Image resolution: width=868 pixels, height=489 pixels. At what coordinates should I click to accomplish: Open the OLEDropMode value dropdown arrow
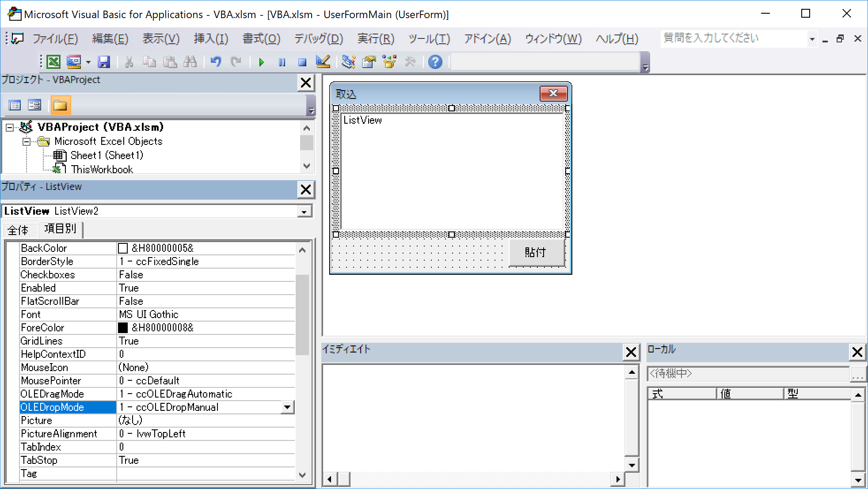tap(287, 407)
